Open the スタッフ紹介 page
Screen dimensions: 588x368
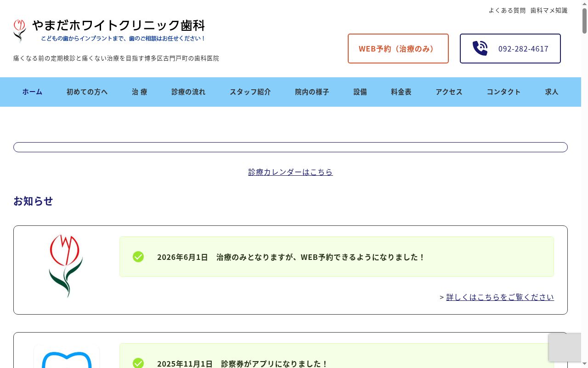coord(250,92)
